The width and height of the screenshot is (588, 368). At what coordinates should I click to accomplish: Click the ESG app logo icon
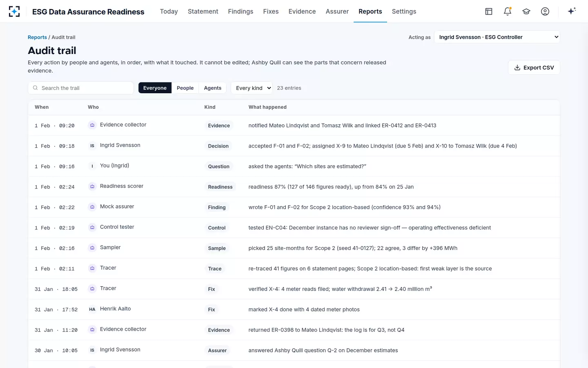14,11
